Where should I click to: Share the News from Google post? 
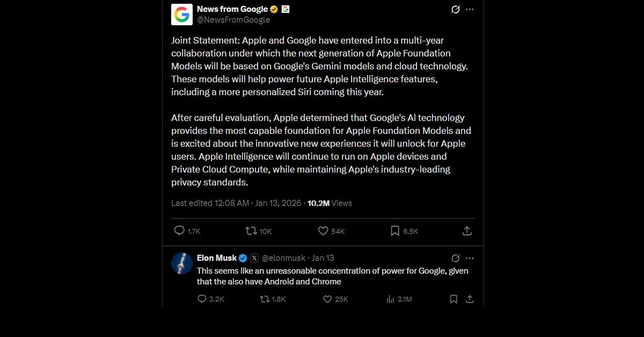pyautogui.click(x=467, y=231)
